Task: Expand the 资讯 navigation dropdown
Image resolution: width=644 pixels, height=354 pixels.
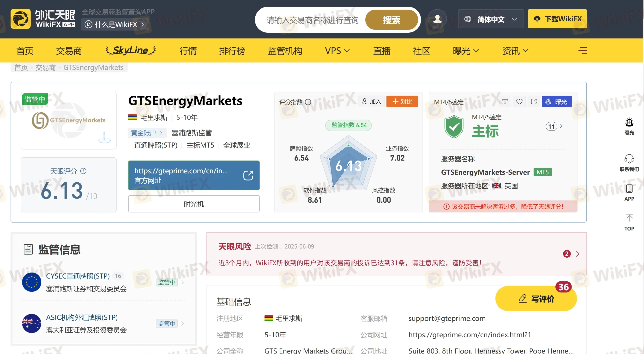Action: [515, 51]
